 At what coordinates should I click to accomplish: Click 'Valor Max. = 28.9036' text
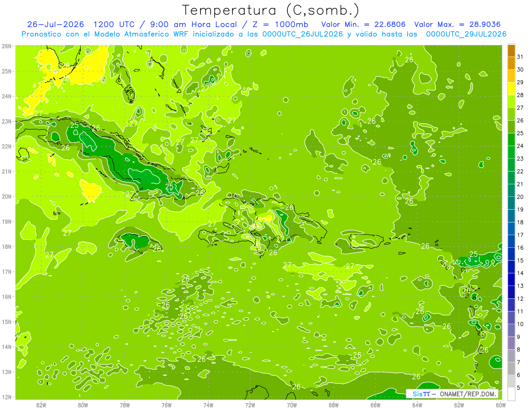pyautogui.click(x=458, y=24)
